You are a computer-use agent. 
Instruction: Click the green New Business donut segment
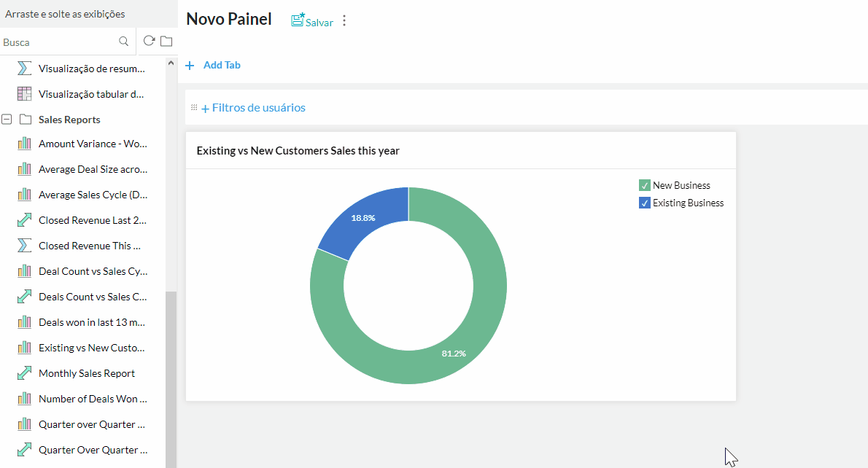coord(490,285)
